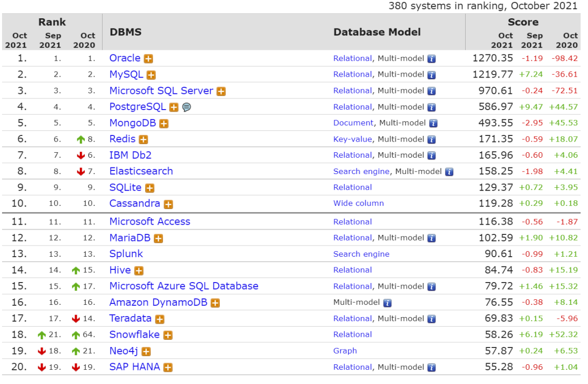Open the Neo4j link

124,351
